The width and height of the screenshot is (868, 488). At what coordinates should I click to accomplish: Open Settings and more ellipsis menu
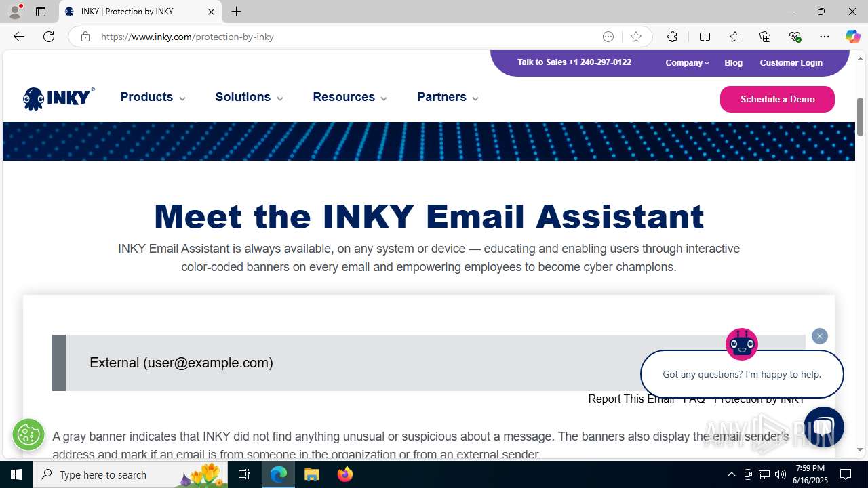[x=825, y=37]
